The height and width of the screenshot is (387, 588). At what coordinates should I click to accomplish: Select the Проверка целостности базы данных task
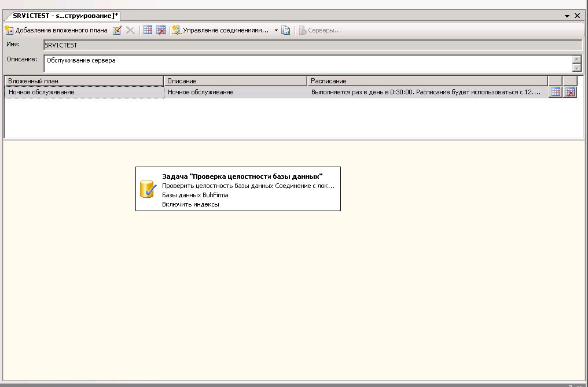(x=242, y=176)
